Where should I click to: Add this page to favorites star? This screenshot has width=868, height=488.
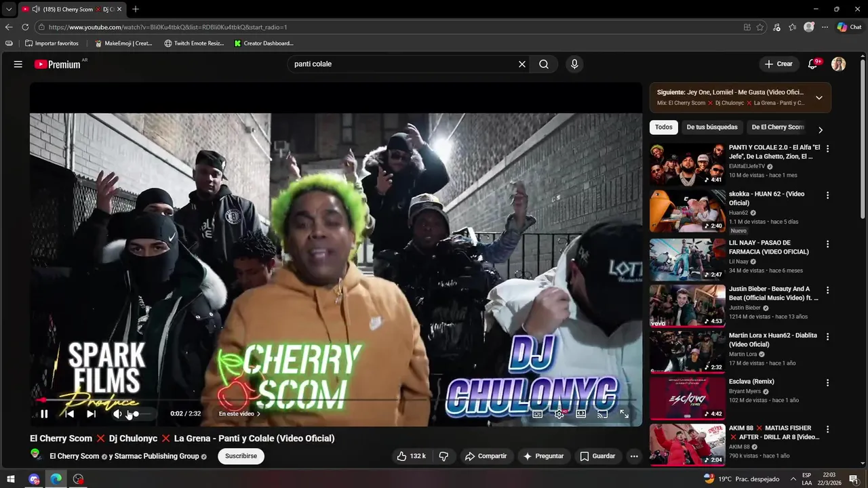[760, 27]
